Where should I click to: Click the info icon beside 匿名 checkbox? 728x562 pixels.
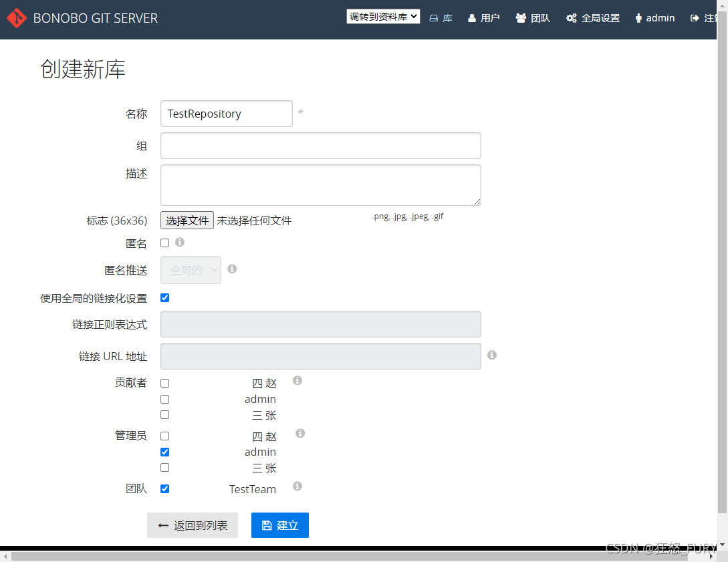(179, 243)
